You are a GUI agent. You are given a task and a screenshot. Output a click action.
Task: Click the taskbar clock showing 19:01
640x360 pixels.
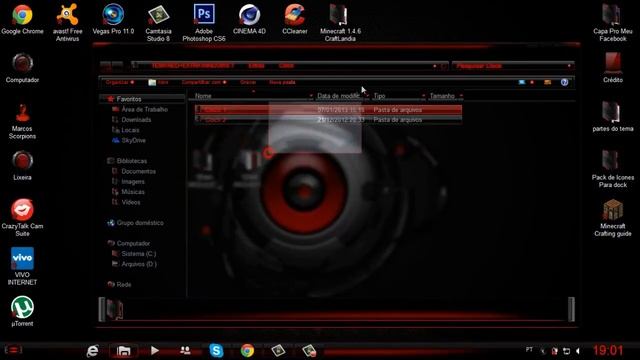(608, 350)
